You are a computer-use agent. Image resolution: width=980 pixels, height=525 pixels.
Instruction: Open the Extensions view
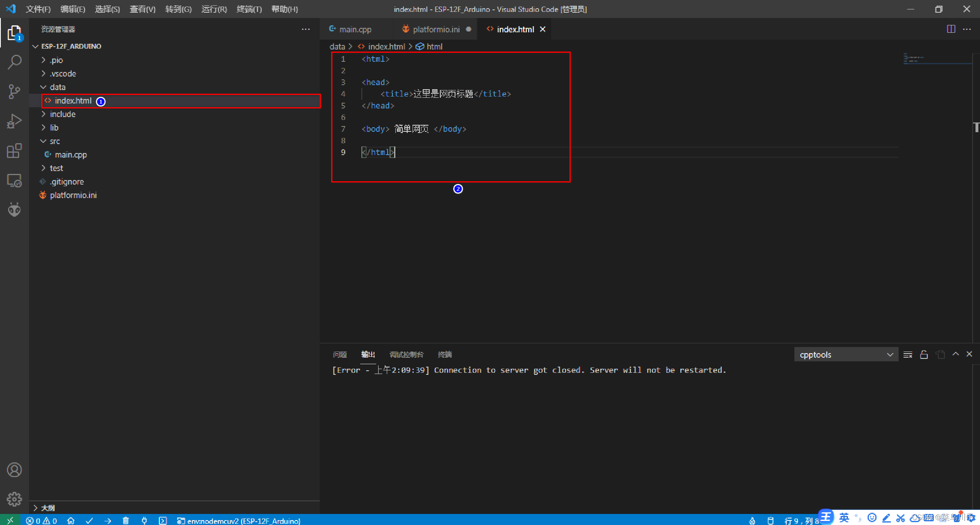pyautogui.click(x=14, y=151)
